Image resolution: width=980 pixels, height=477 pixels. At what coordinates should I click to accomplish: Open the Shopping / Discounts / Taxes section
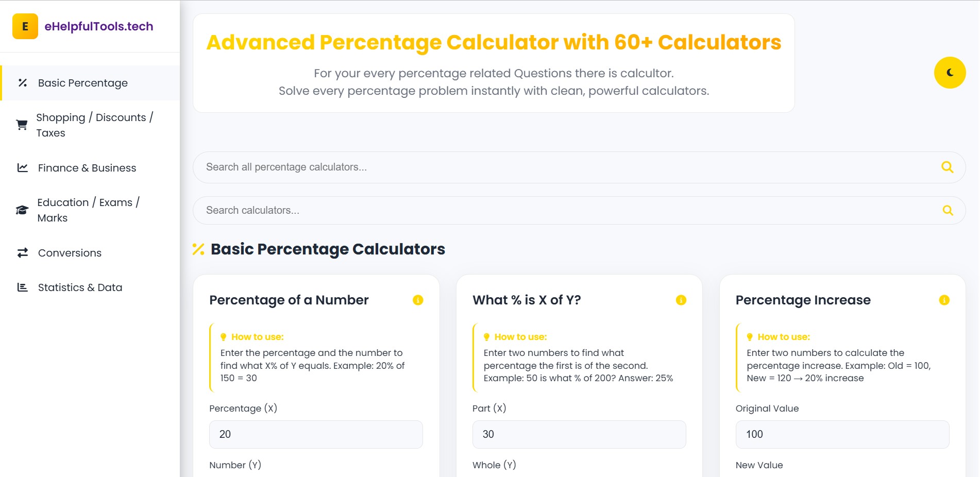pyautogui.click(x=94, y=125)
